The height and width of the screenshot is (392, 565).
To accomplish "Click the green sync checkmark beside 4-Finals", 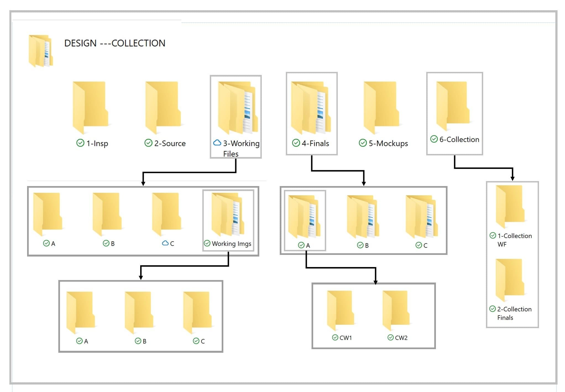I will click(296, 143).
